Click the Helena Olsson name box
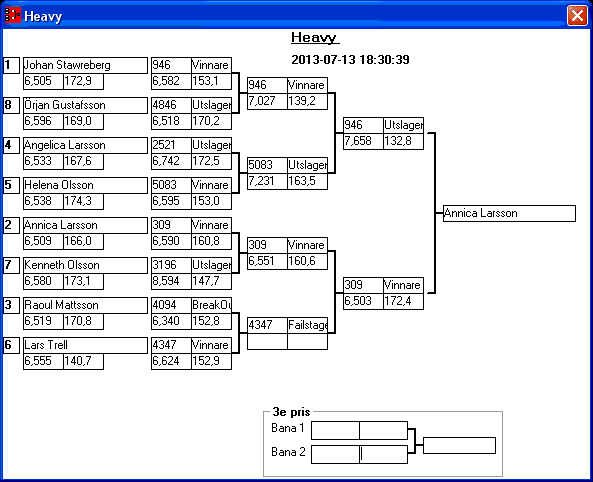This screenshot has width=593, height=482. click(x=85, y=185)
